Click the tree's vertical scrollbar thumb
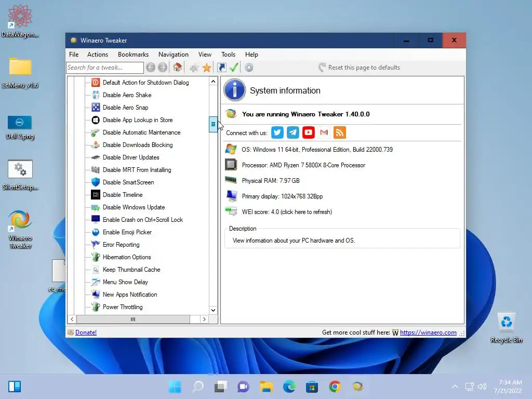Viewport: 532px width, 399px height. [213, 124]
